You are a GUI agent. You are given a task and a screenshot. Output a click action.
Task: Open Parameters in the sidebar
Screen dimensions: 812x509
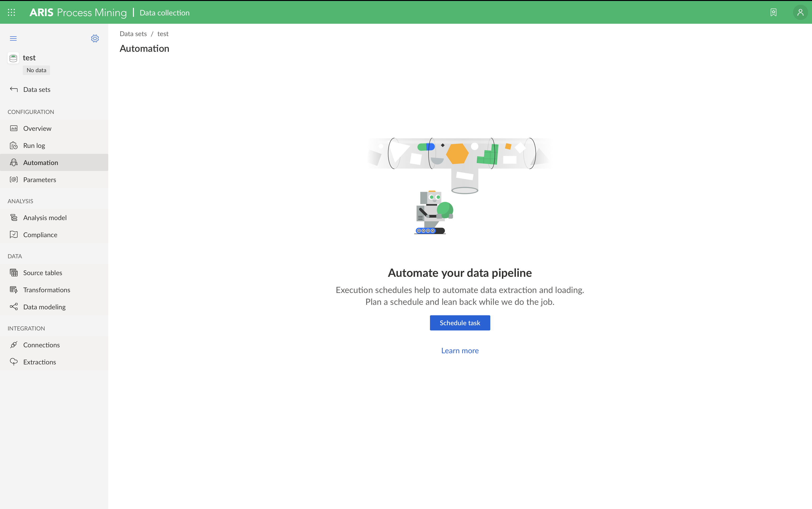[54, 180]
